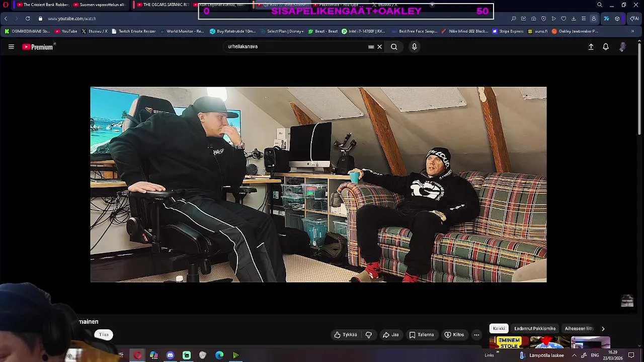The width and height of the screenshot is (644, 362).
Task: Click the address bar www.youtube.com/watch
Action: click(72, 19)
